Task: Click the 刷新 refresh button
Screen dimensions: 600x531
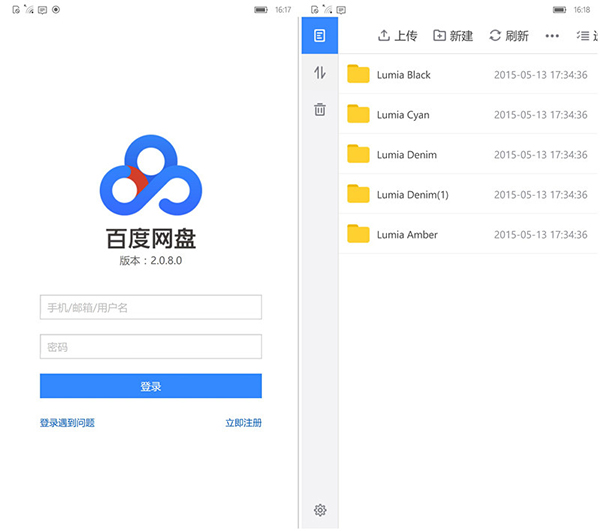Action: pos(509,36)
